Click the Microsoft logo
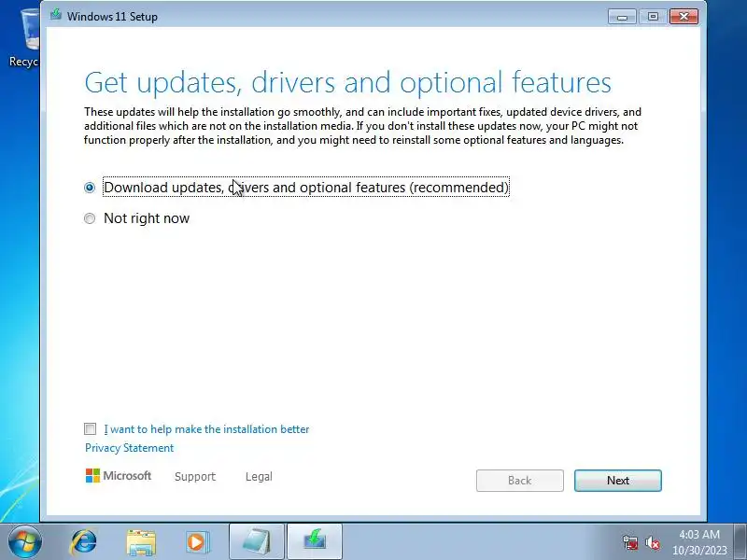Viewport: 747px width, 560px height. click(119, 476)
